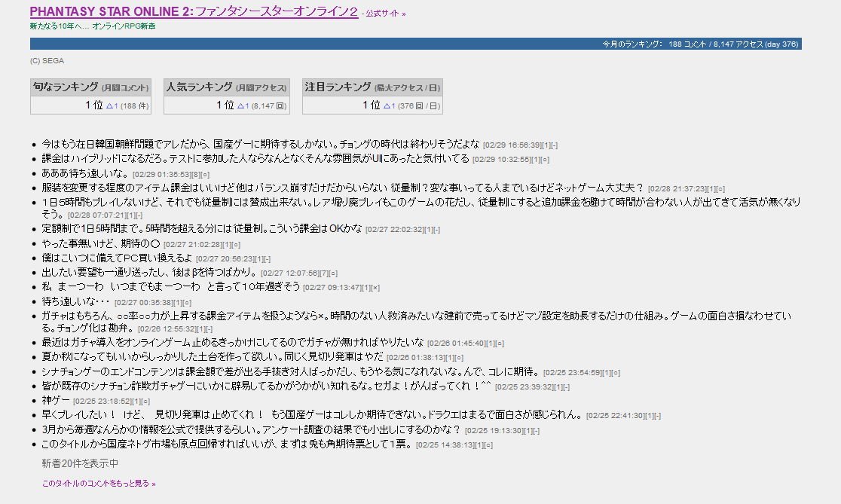Click the timestamp 02/27 22:02:32
Screen dimensions: 841x504
click(x=396, y=230)
